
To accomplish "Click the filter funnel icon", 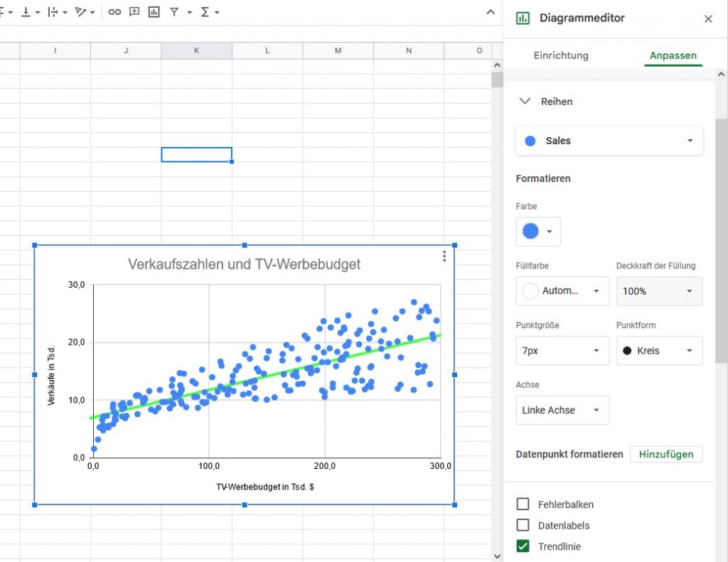I will (x=173, y=12).
